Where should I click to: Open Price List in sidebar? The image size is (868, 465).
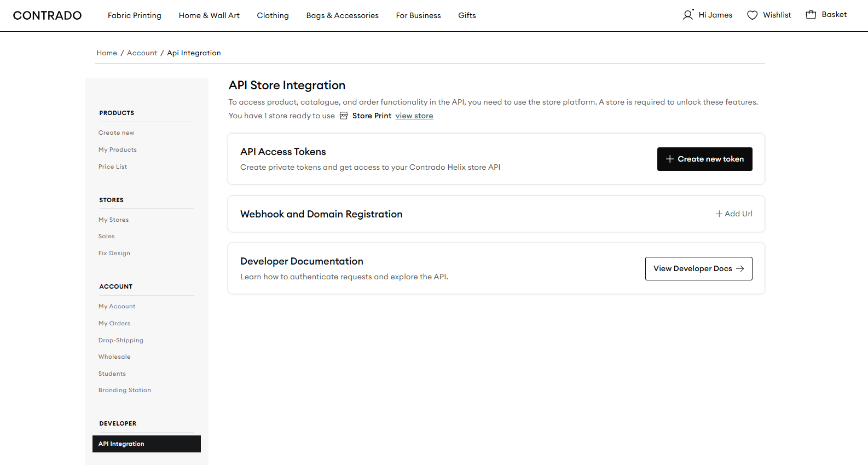pyautogui.click(x=113, y=167)
